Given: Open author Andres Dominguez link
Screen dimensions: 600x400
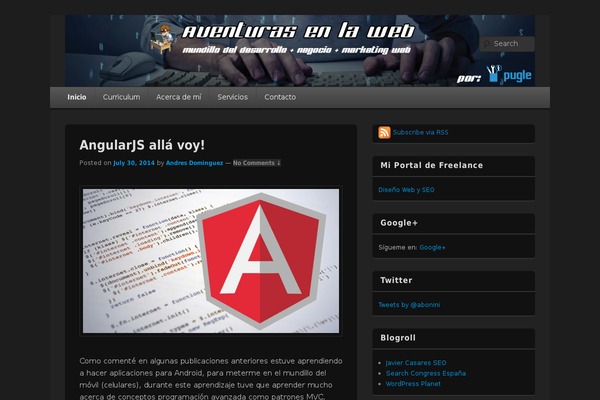Looking at the screenshot, I should (x=194, y=163).
